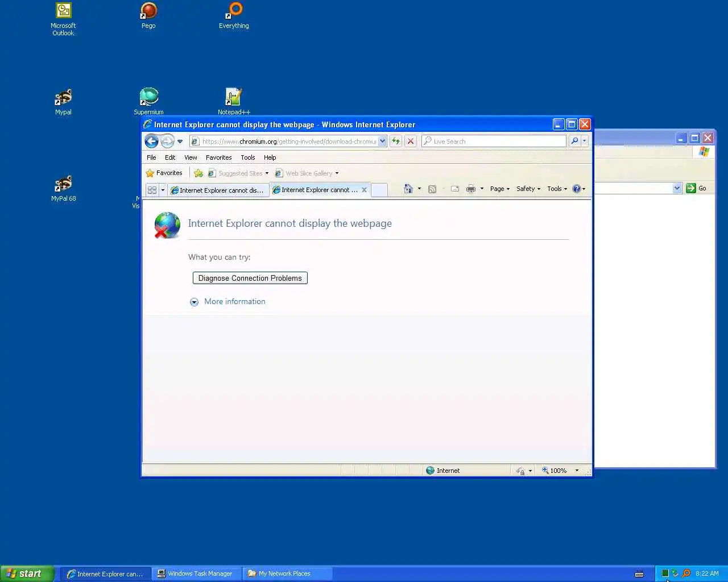
Task: Click the Go button in the background window
Action: pyautogui.click(x=697, y=188)
